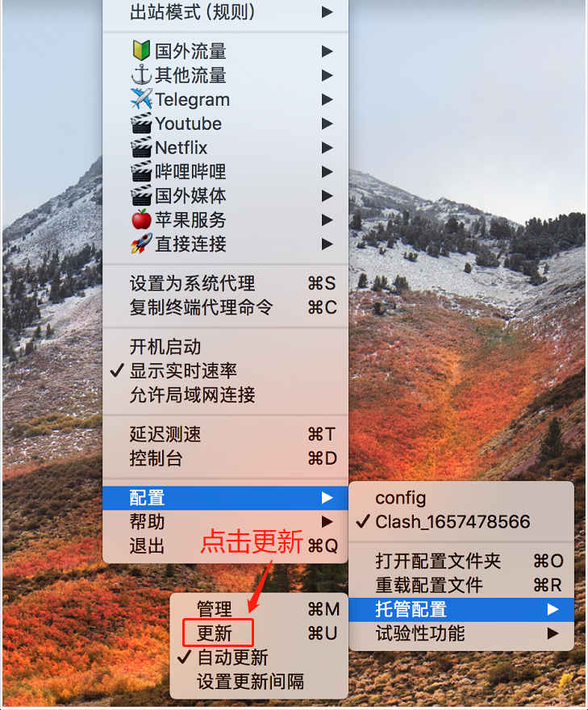This screenshot has width=588, height=710.
Task: Enable the 开机启动 option
Action: tap(225, 347)
